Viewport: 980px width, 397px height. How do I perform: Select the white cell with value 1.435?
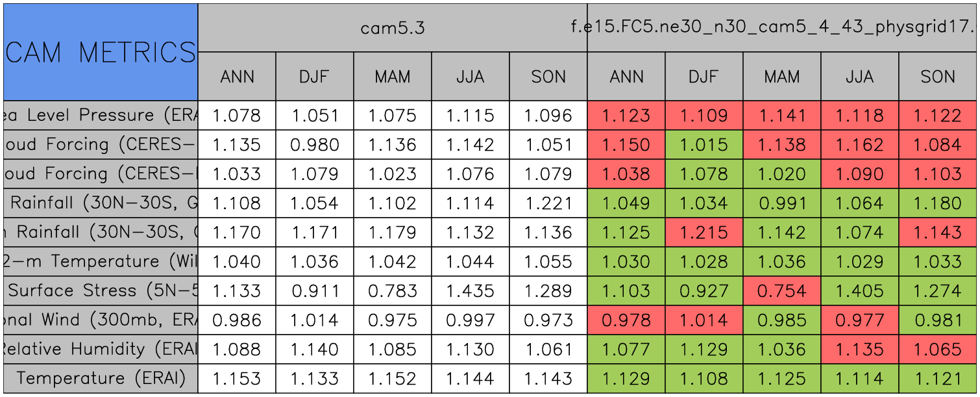(x=470, y=291)
